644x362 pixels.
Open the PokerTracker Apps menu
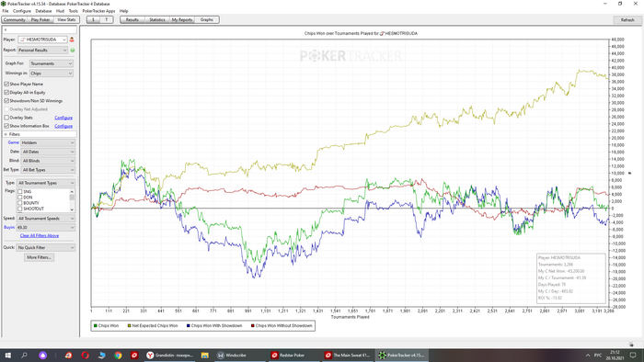point(98,11)
